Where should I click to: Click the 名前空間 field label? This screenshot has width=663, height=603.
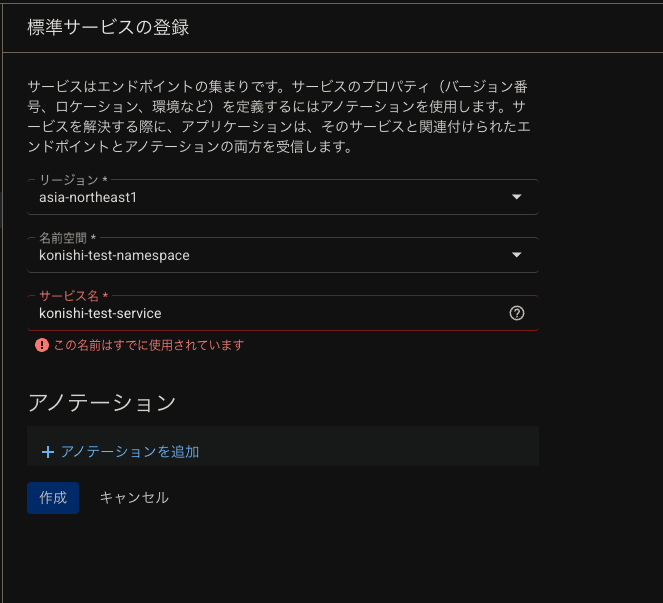(67, 238)
